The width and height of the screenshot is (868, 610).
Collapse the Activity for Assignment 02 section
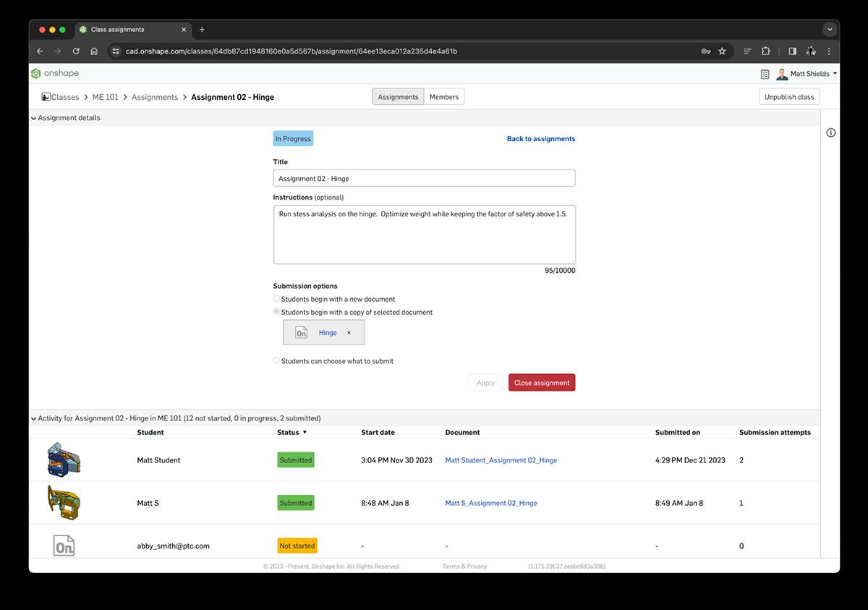[x=34, y=418]
